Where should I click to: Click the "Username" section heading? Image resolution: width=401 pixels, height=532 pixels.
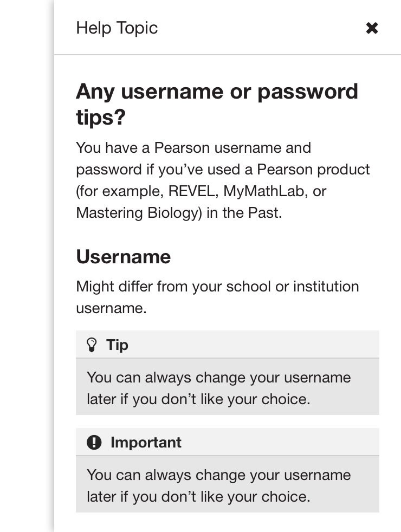(x=123, y=256)
